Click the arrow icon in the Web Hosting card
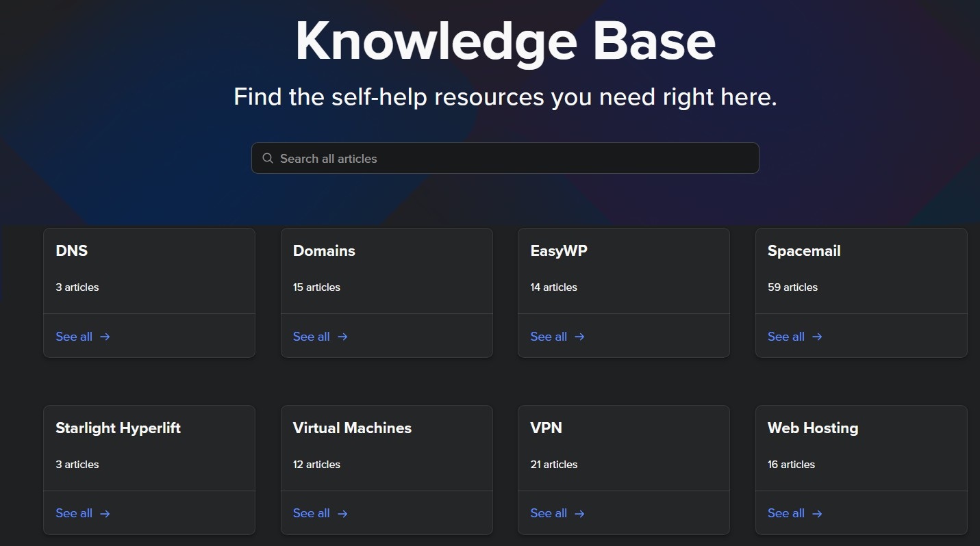The width and height of the screenshot is (980, 546). pyautogui.click(x=816, y=513)
